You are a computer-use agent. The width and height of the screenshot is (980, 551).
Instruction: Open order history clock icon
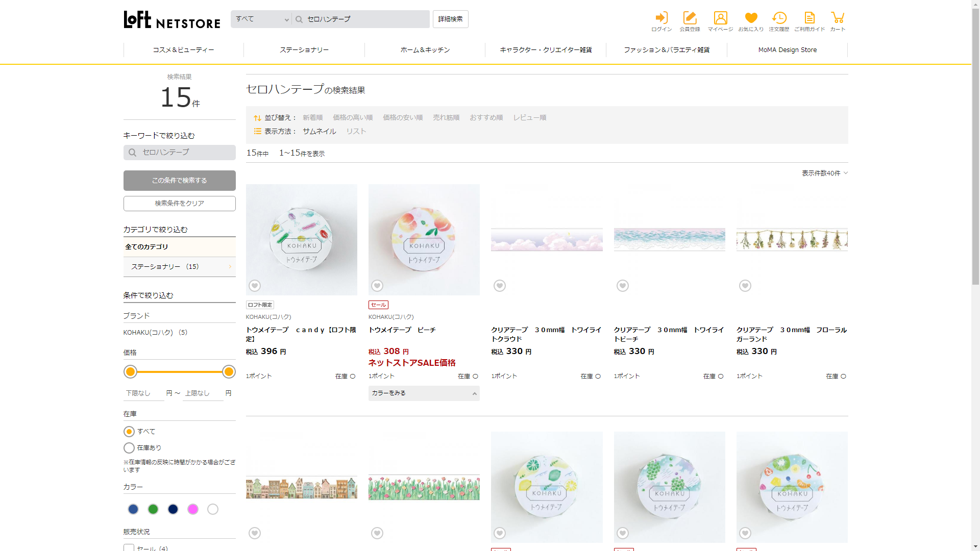point(779,18)
